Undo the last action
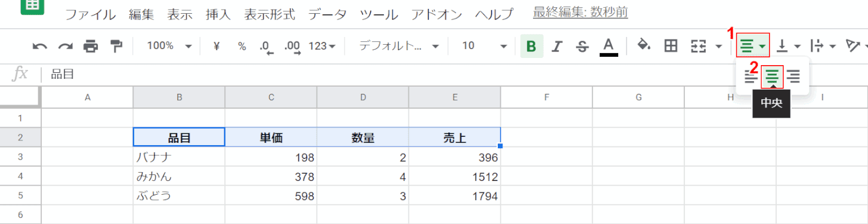 (x=40, y=46)
